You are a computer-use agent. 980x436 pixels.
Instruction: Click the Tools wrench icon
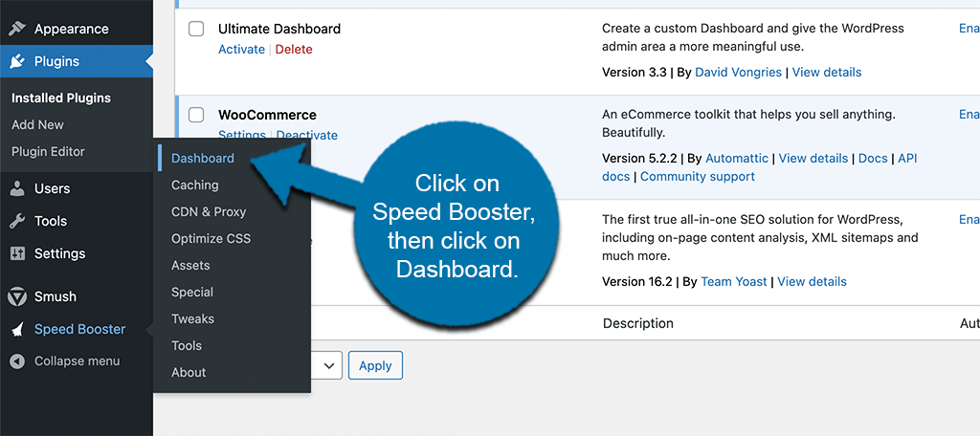click(17, 221)
